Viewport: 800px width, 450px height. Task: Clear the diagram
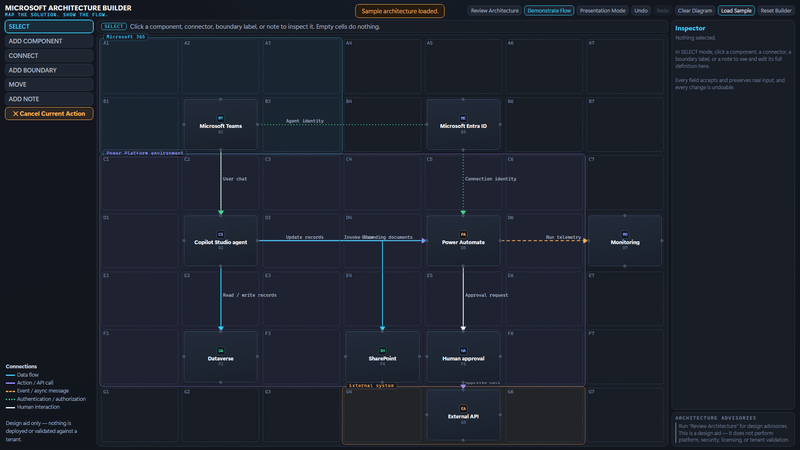[695, 11]
